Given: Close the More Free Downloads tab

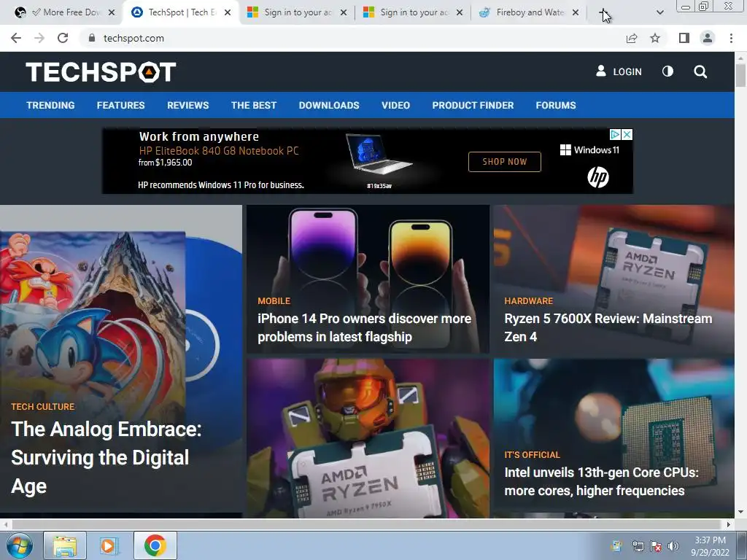Looking at the screenshot, I should click(112, 12).
